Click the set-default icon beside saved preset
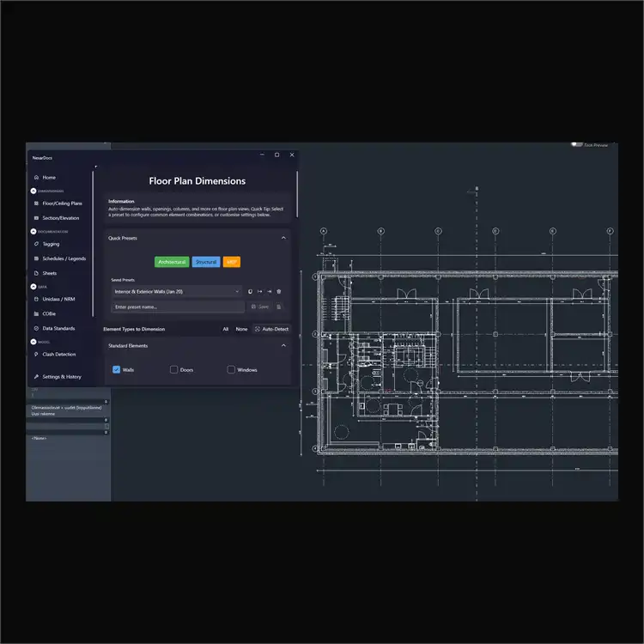 250,292
